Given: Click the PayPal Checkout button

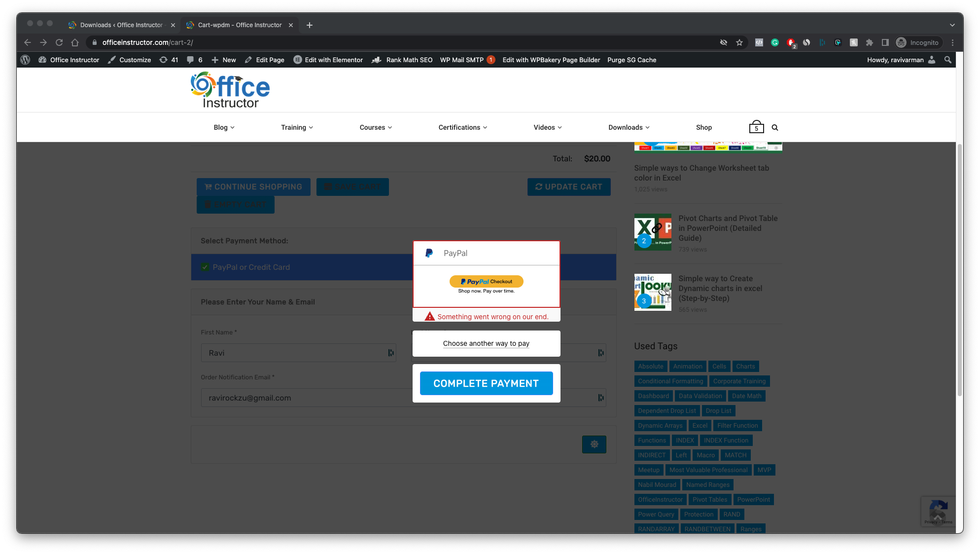Looking at the screenshot, I should [x=486, y=281].
